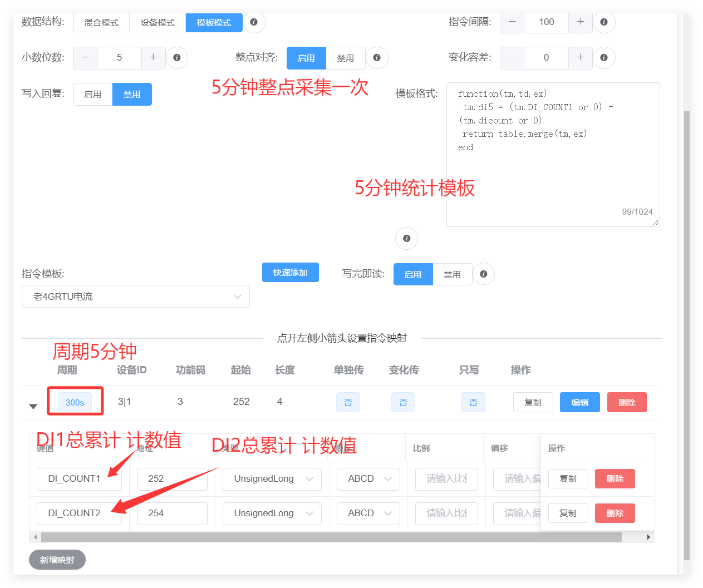Increase 变化容差 with plus button
The width and height of the screenshot is (703, 588).
pos(581,58)
